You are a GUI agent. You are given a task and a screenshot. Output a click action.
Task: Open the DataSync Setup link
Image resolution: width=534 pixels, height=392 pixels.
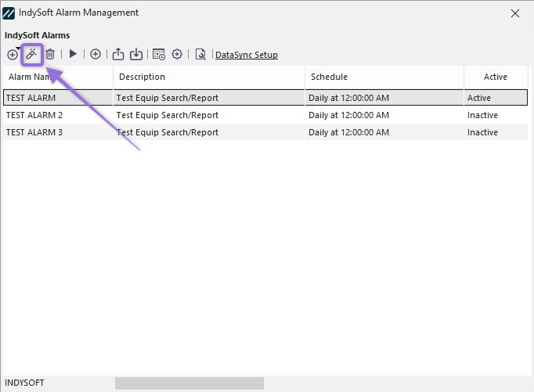[x=246, y=55]
